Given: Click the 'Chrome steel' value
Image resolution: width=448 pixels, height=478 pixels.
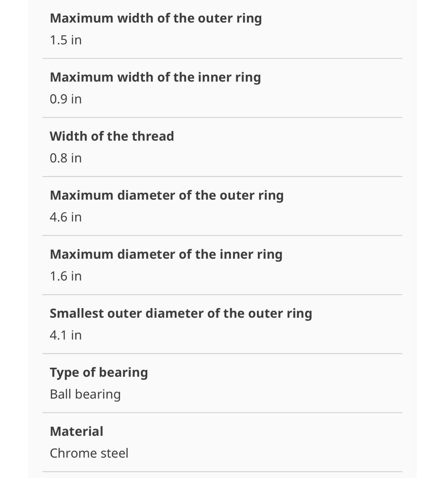Looking at the screenshot, I should 89,453.
